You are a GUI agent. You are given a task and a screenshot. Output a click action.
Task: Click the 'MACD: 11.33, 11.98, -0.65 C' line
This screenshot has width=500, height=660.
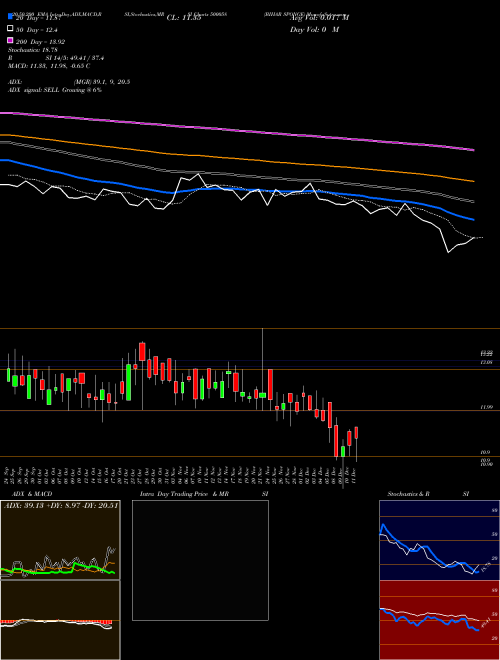click(x=49, y=66)
